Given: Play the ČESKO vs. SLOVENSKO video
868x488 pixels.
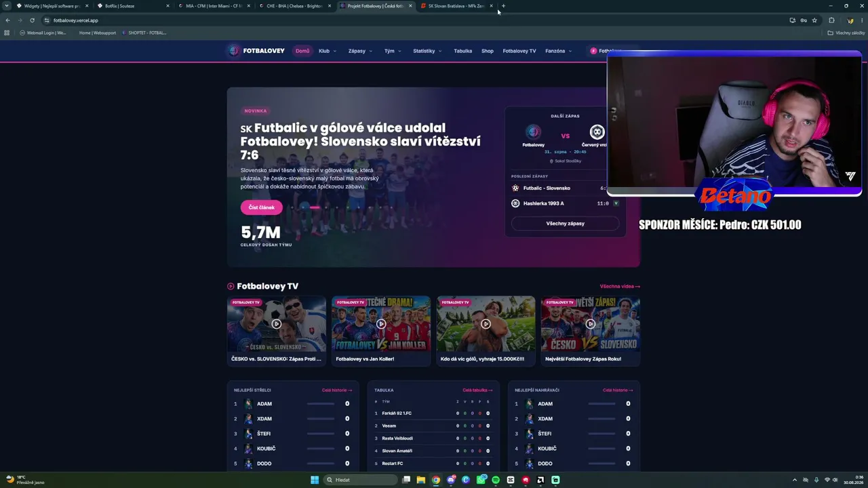Looking at the screenshot, I should [x=276, y=324].
